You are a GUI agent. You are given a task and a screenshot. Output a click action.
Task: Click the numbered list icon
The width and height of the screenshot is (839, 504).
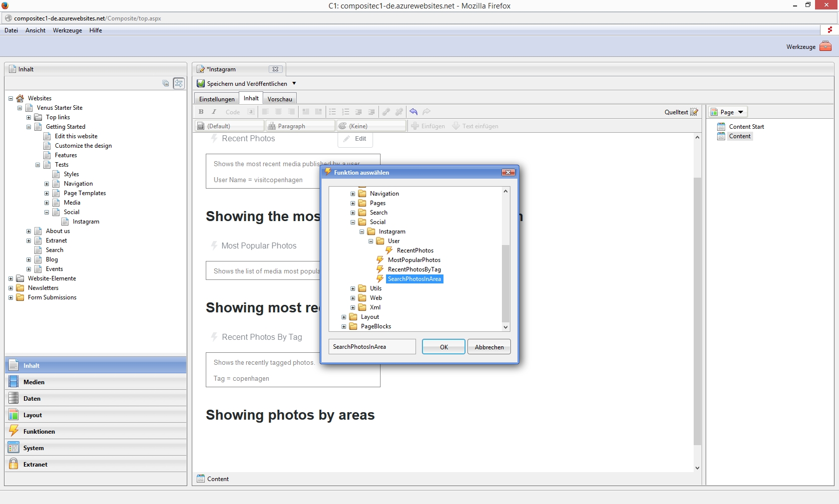click(x=346, y=112)
